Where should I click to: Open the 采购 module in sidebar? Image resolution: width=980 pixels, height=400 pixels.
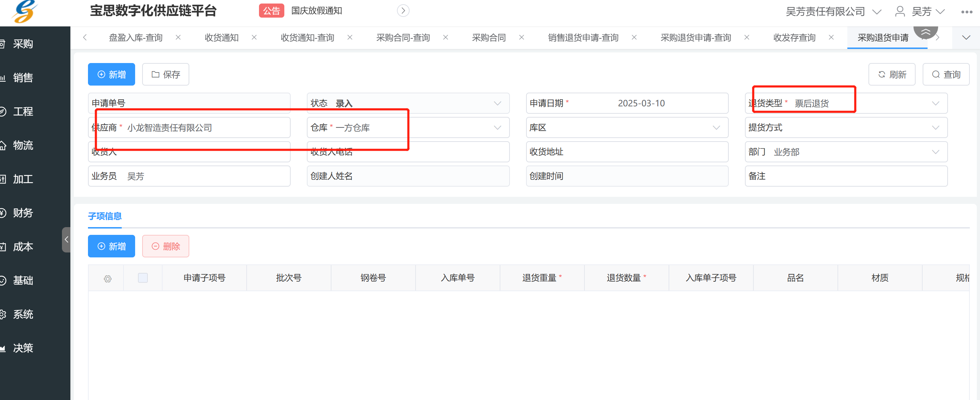(23, 44)
